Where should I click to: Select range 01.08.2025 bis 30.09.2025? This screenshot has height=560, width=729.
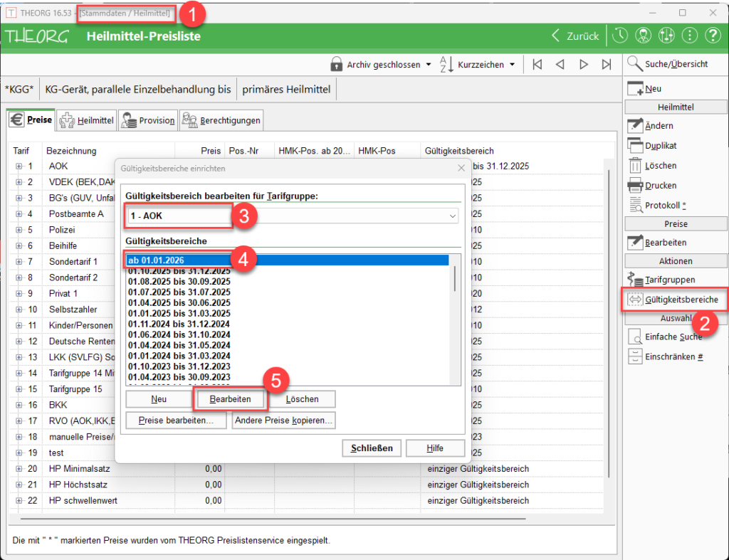coord(179,282)
